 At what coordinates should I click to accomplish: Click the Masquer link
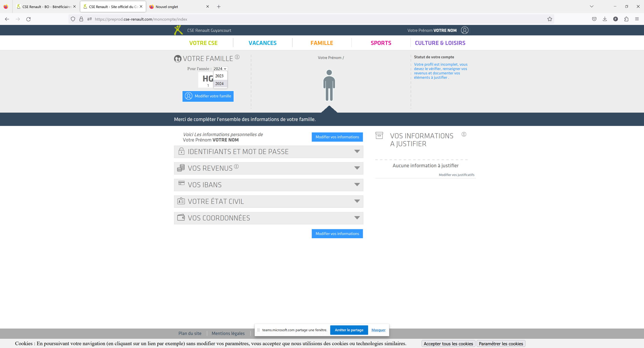pyautogui.click(x=378, y=330)
